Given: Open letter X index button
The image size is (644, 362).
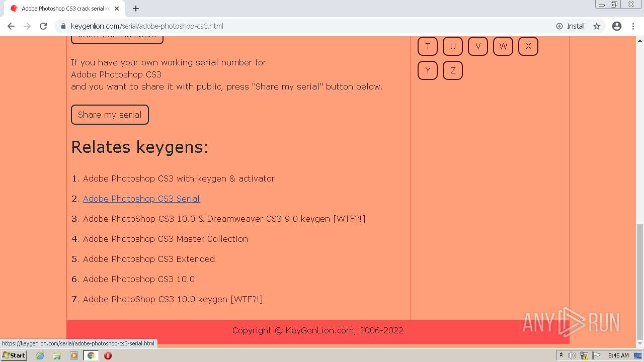Looking at the screenshot, I should tap(528, 46).
